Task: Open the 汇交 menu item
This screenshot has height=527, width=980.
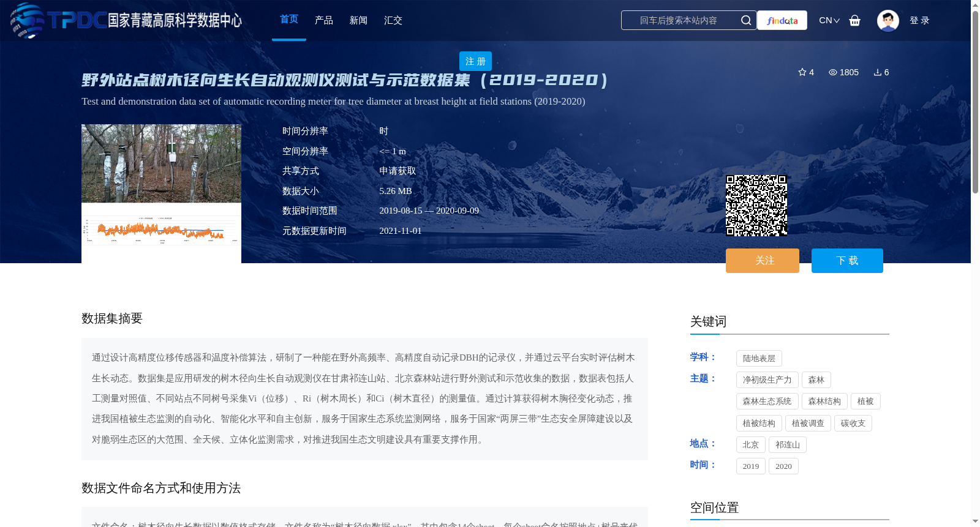Action: click(x=393, y=20)
